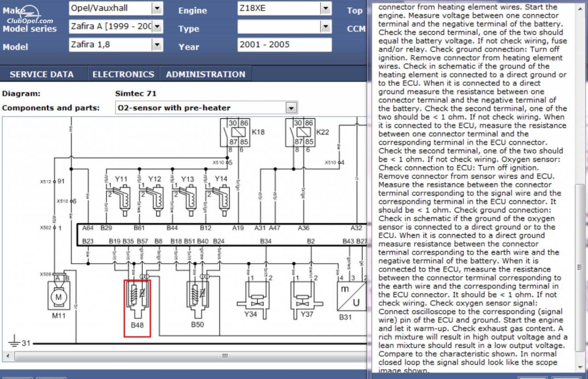Select relay K22 in the diagram

(300, 132)
